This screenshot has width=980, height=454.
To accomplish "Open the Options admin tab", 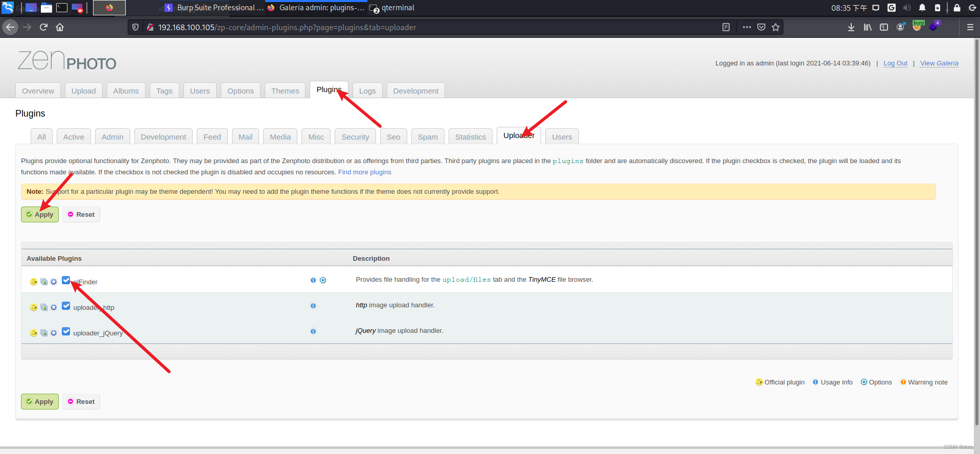I will pyautogui.click(x=241, y=90).
